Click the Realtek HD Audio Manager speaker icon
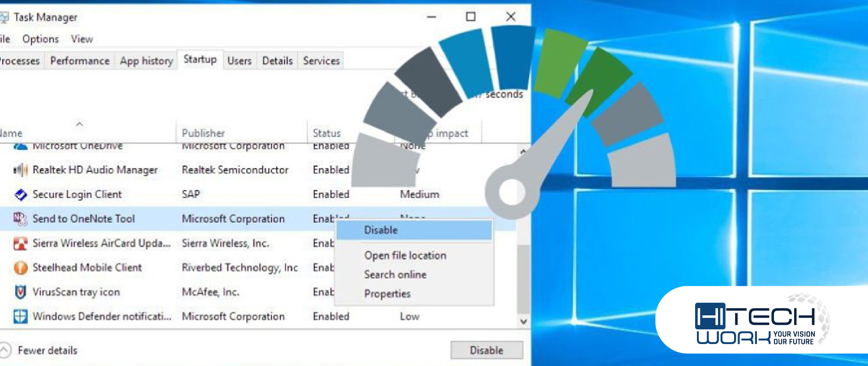The width and height of the screenshot is (868, 366). coord(20,170)
